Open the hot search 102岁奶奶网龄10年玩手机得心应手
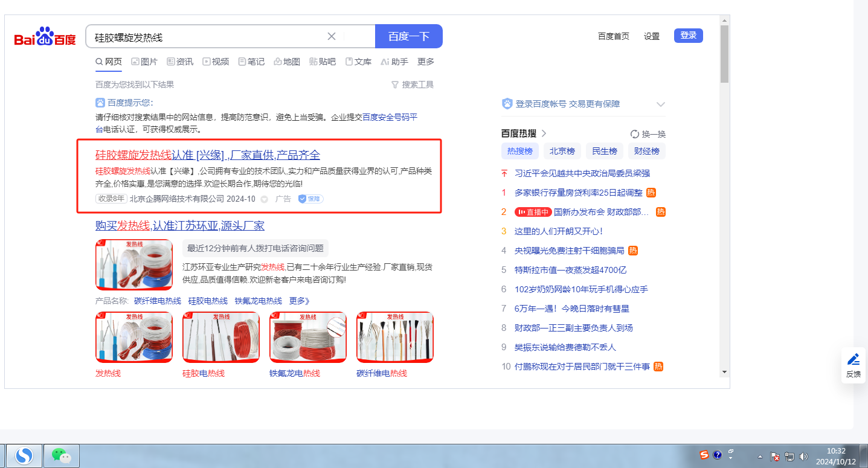868x468 pixels. click(581, 289)
